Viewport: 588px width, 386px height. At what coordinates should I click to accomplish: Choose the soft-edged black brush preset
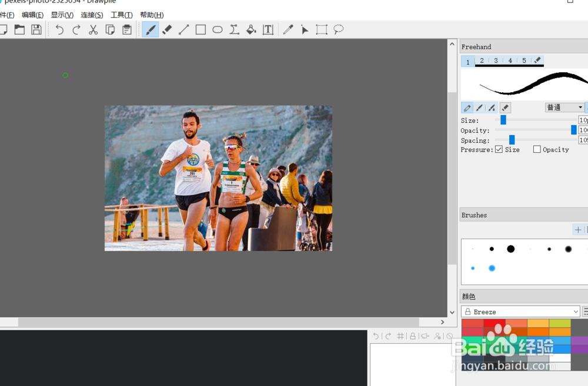click(569, 249)
